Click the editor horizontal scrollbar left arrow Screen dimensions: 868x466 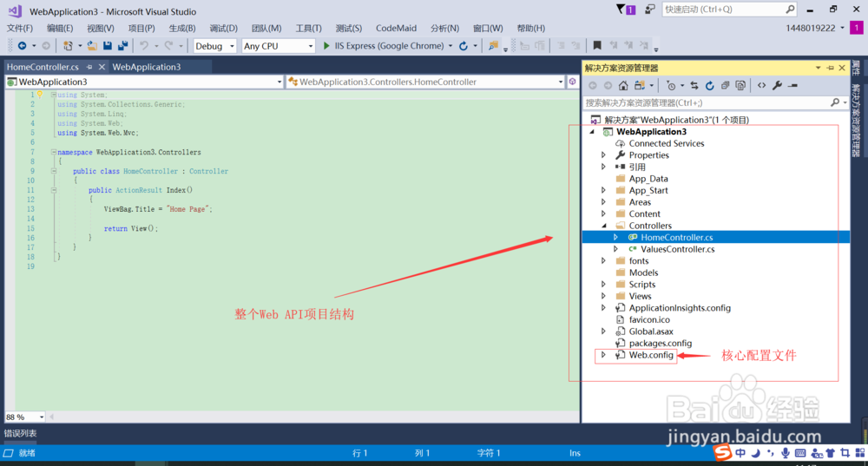[52, 417]
